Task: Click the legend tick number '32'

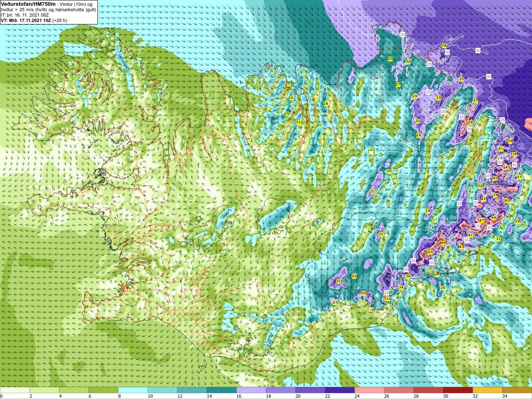Action: point(475,396)
